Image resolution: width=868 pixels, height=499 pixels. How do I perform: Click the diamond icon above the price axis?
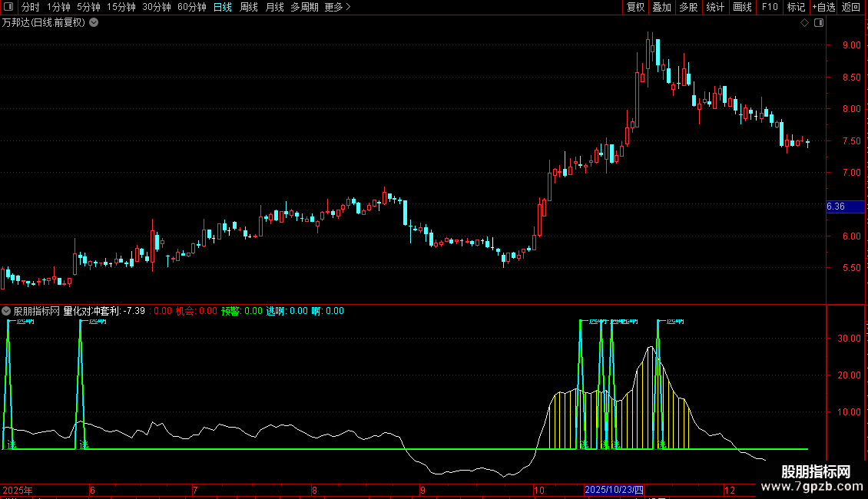804,23
